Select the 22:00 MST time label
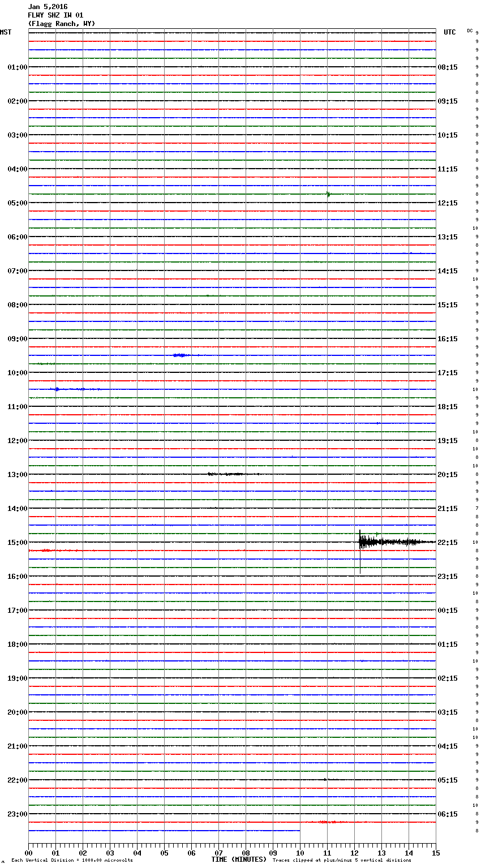 coord(18,780)
